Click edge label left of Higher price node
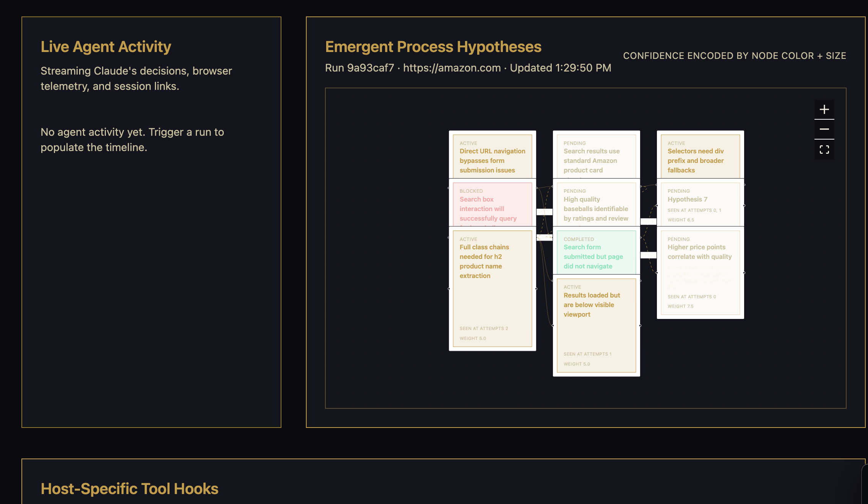This screenshot has width=868, height=504. click(649, 255)
